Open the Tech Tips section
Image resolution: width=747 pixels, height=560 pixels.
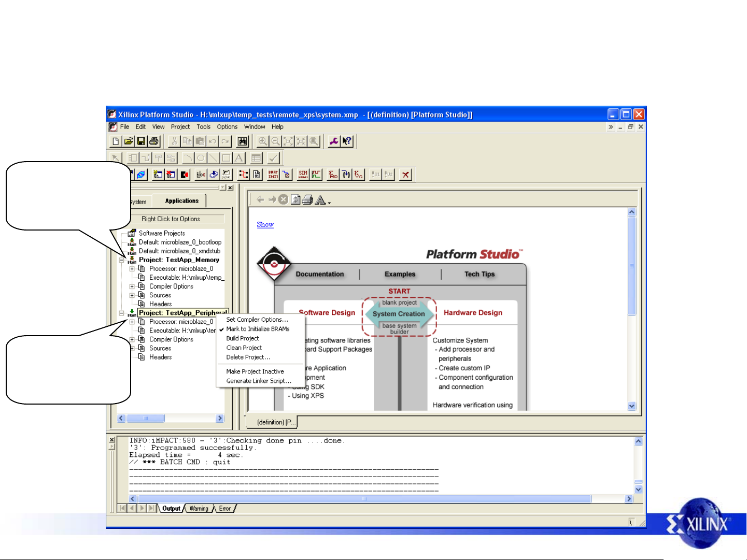point(480,274)
